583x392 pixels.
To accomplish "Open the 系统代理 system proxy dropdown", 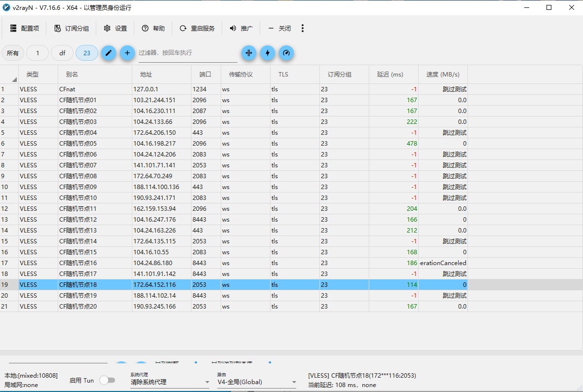I will [169, 382].
